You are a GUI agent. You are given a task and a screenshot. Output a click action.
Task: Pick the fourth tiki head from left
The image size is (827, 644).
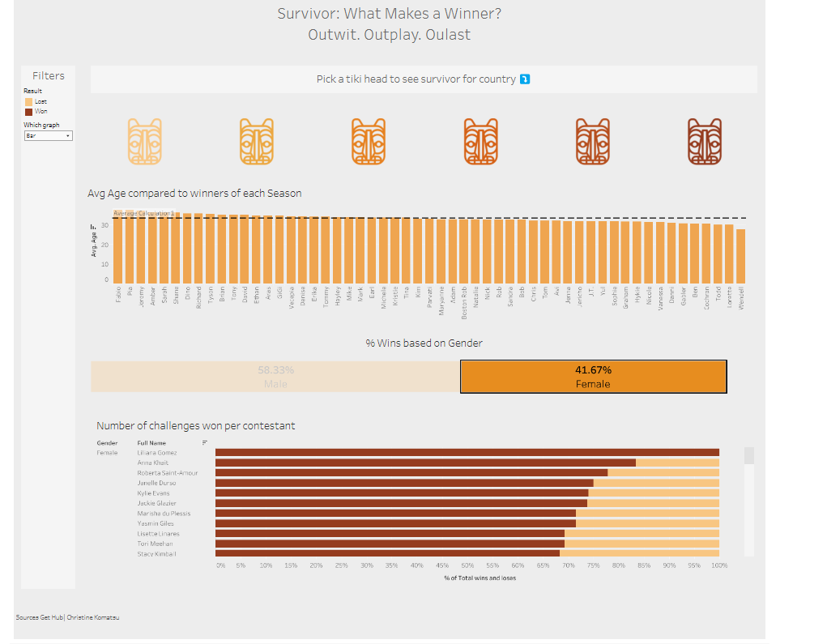(x=480, y=141)
